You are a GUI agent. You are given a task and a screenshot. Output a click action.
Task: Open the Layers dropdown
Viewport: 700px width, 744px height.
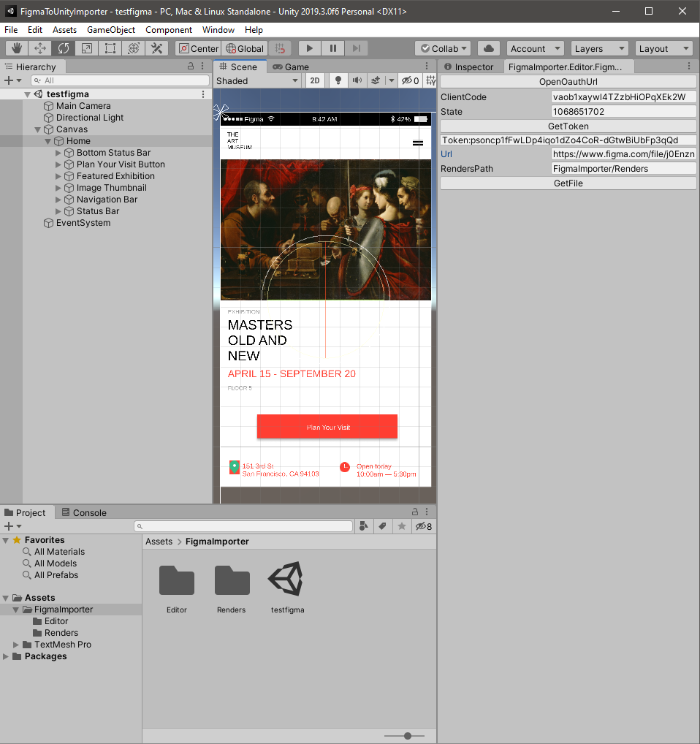(x=599, y=48)
